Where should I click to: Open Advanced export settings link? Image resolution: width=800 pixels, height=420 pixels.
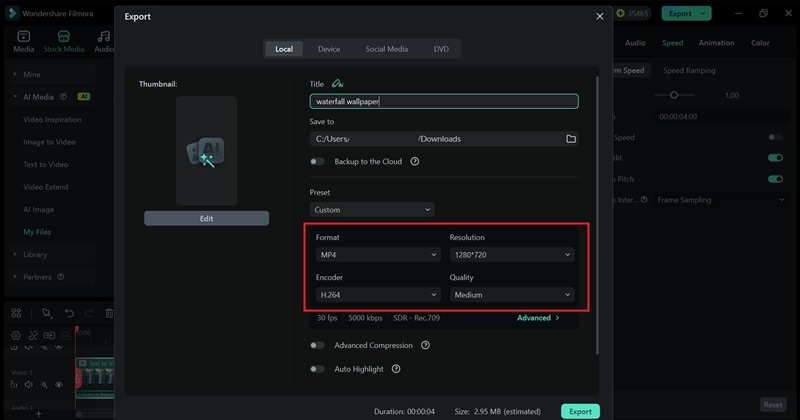538,317
